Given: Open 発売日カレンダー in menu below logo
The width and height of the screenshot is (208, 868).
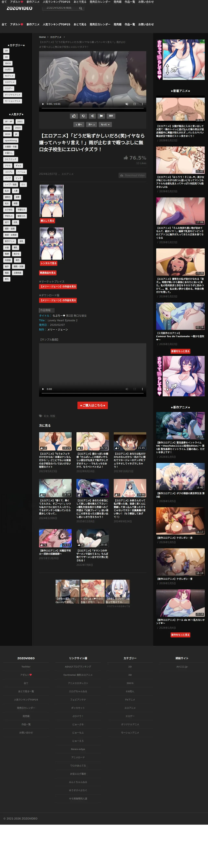Looking at the screenshot, I should click(100, 25).
